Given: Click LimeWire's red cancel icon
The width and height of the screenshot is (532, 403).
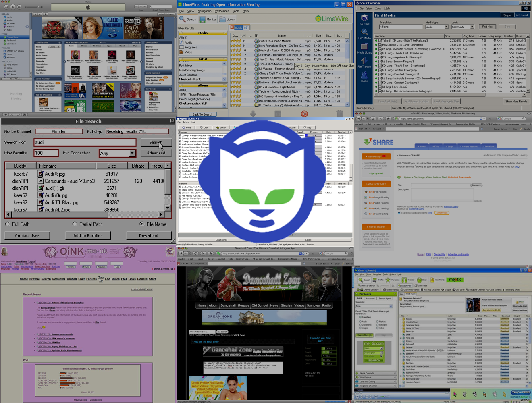Looking at the screenshot, I should (304, 114).
